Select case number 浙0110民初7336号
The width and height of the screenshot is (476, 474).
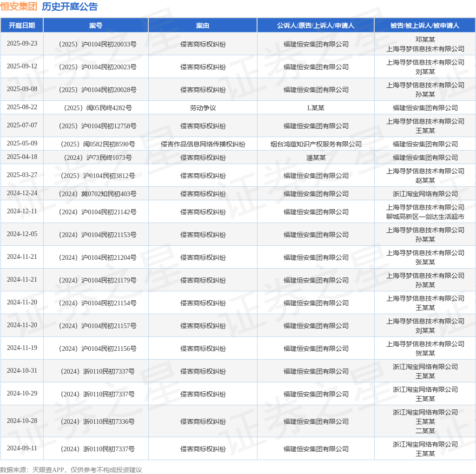[x=98, y=421]
